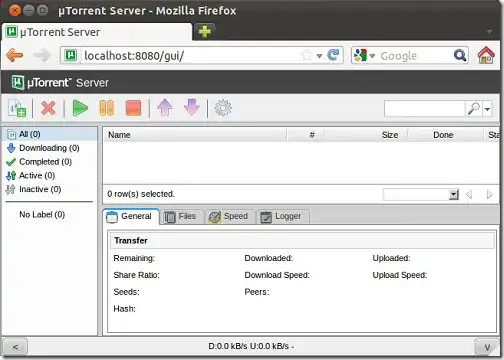Click the D:0.0 kB/s U:0.0 kB/s status text

pyautogui.click(x=251, y=346)
